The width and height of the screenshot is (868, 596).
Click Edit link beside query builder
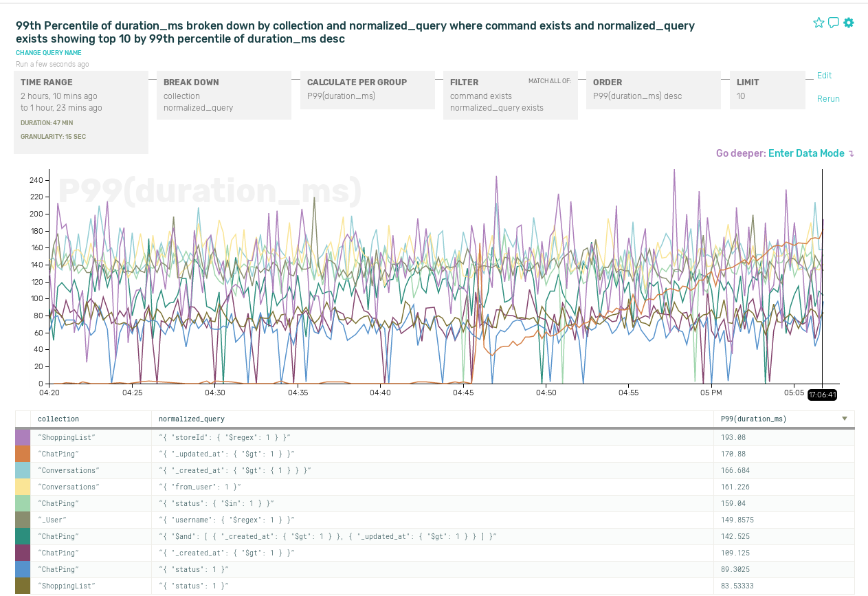click(824, 76)
